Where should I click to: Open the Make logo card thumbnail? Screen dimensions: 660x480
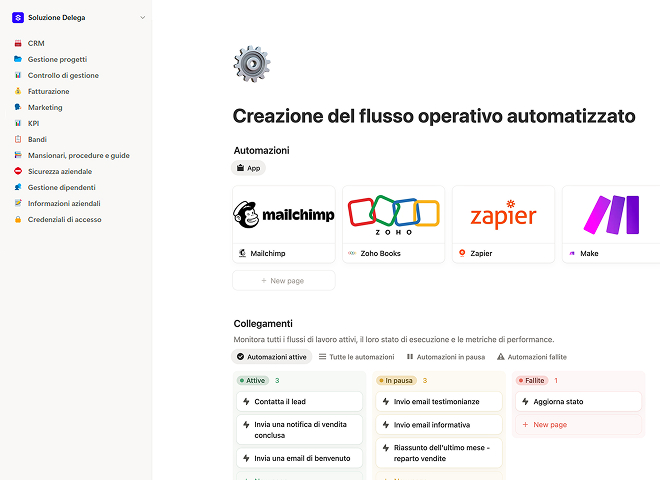point(611,215)
